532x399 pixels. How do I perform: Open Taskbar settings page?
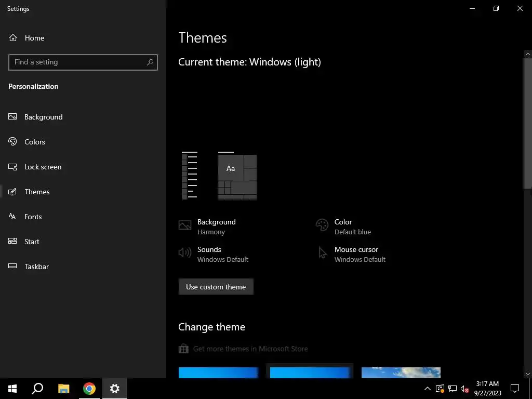(x=83, y=267)
